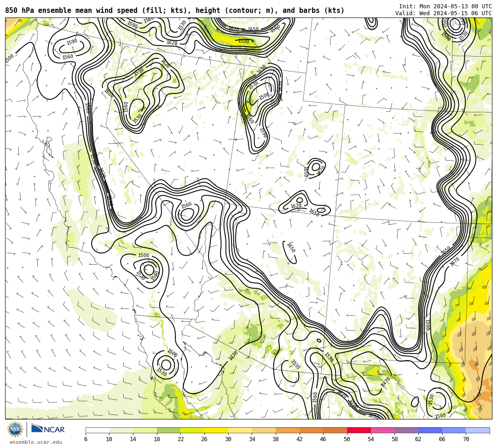Image resolution: width=497 pixels, height=448 pixels.
Task: Click the white 6-10 kts color swatch
Action: tap(97, 430)
